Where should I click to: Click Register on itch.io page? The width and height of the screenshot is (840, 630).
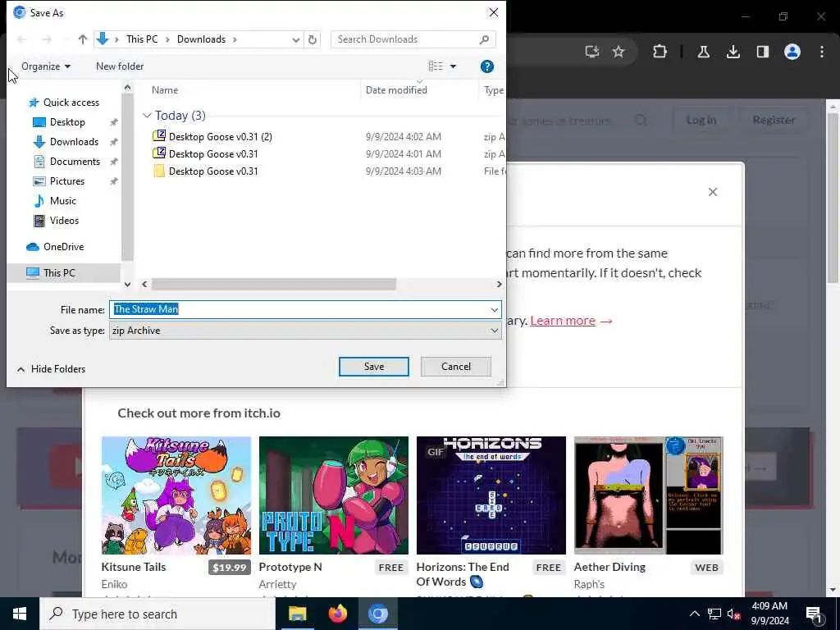[774, 120]
